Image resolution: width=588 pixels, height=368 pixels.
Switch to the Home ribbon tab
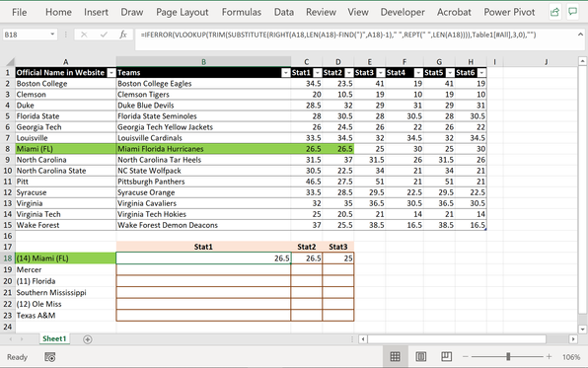58,13
